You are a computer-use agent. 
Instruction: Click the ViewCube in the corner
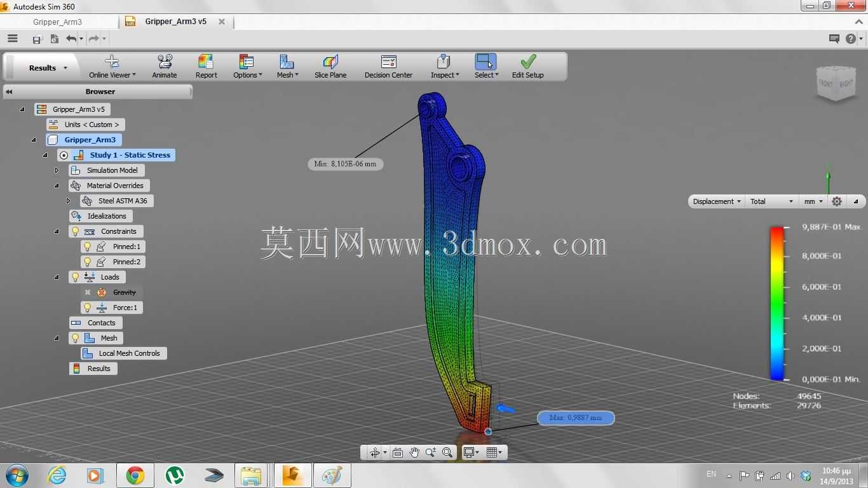(x=836, y=83)
